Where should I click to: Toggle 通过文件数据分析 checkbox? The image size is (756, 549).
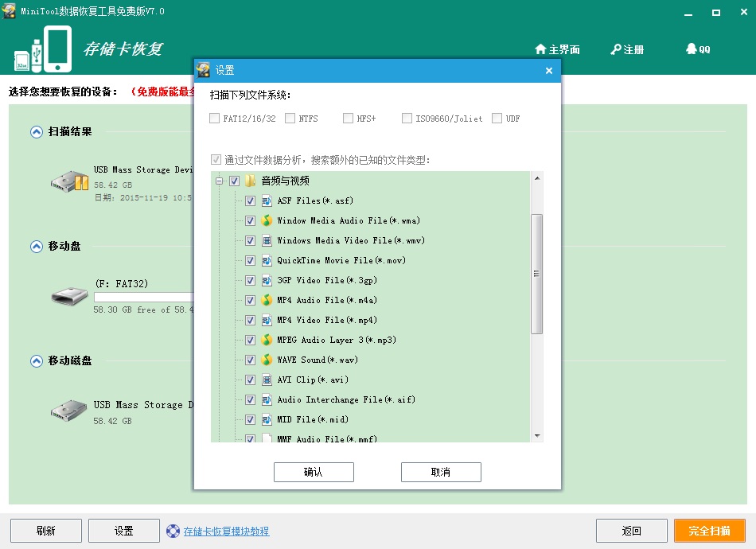pyautogui.click(x=216, y=160)
